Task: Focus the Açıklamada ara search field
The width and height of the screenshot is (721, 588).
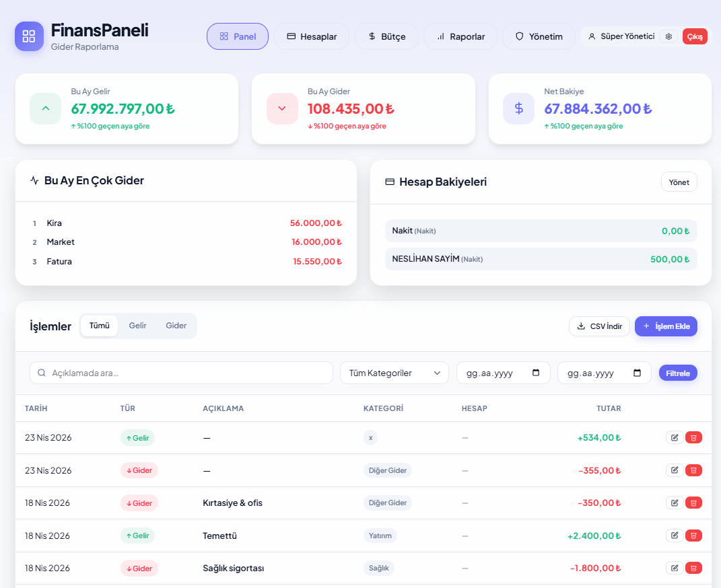Action: 181,373
